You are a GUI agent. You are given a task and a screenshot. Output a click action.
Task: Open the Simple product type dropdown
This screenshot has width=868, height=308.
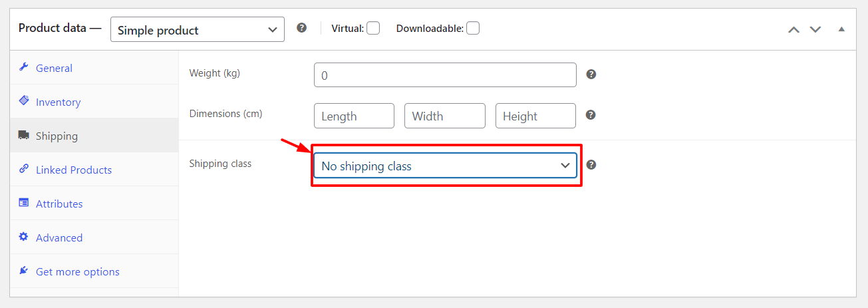point(198,29)
